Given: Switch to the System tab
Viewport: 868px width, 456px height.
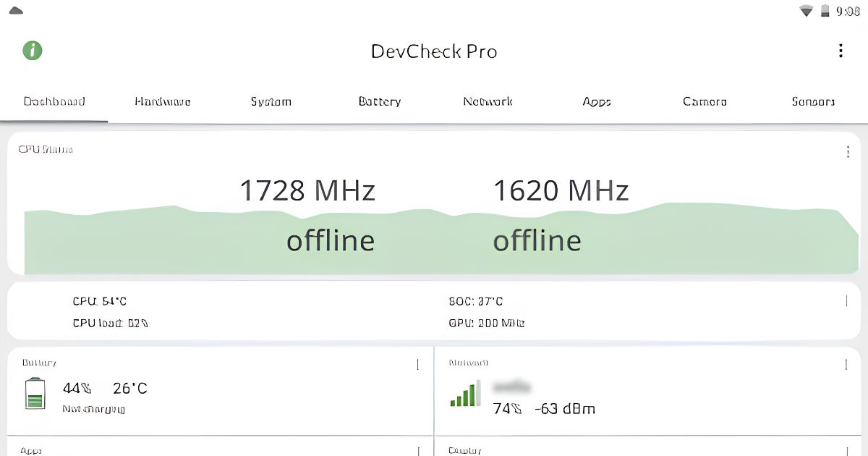Looking at the screenshot, I should tap(271, 101).
